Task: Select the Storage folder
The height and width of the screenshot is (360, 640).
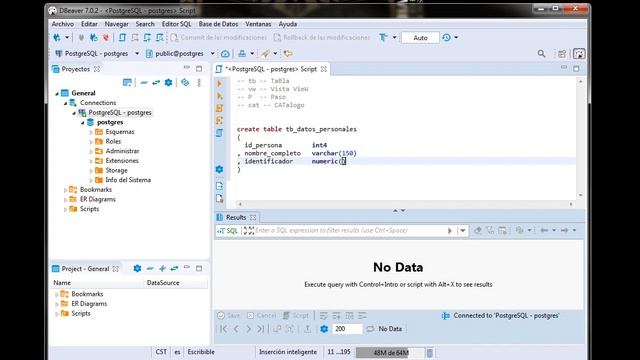Action: point(116,171)
